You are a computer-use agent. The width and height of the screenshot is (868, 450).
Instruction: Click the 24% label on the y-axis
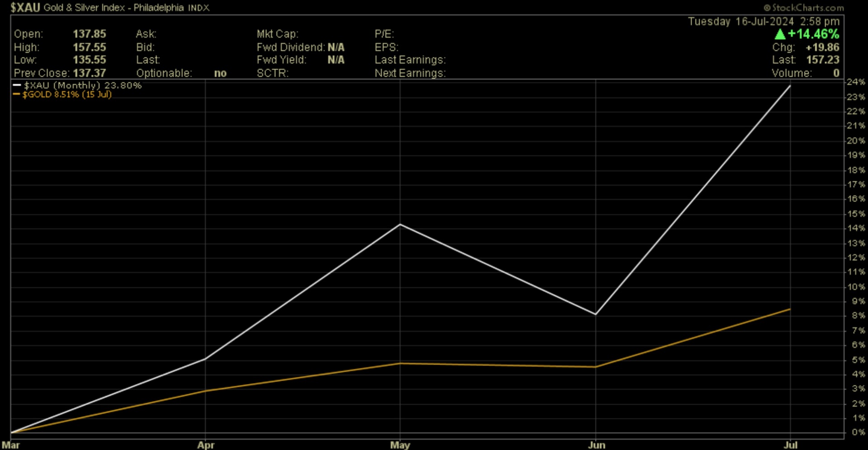pos(856,82)
